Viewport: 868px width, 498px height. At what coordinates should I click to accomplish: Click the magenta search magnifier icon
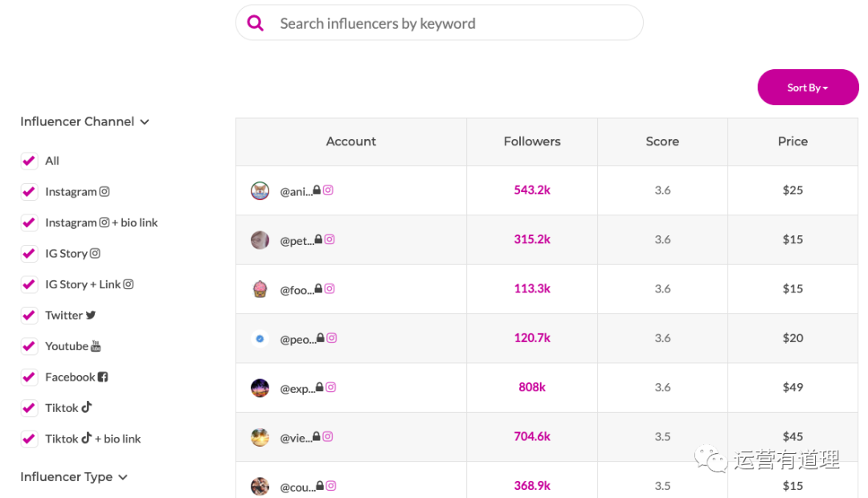256,23
